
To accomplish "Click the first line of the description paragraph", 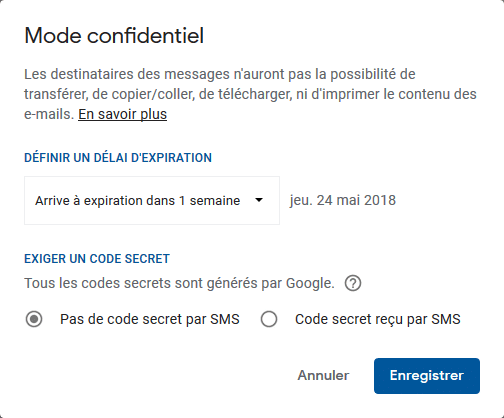I will pyautogui.click(x=220, y=74).
